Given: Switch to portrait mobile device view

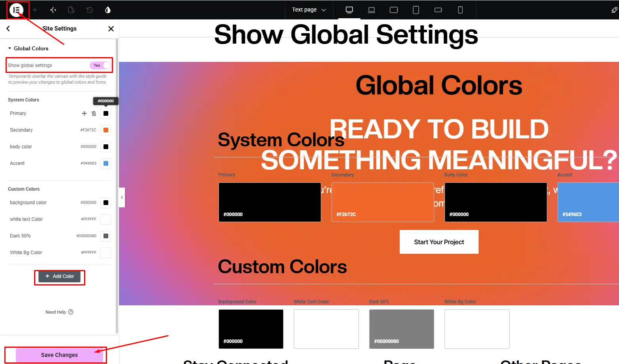Looking at the screenshot, I should click(x=460, y=10).
